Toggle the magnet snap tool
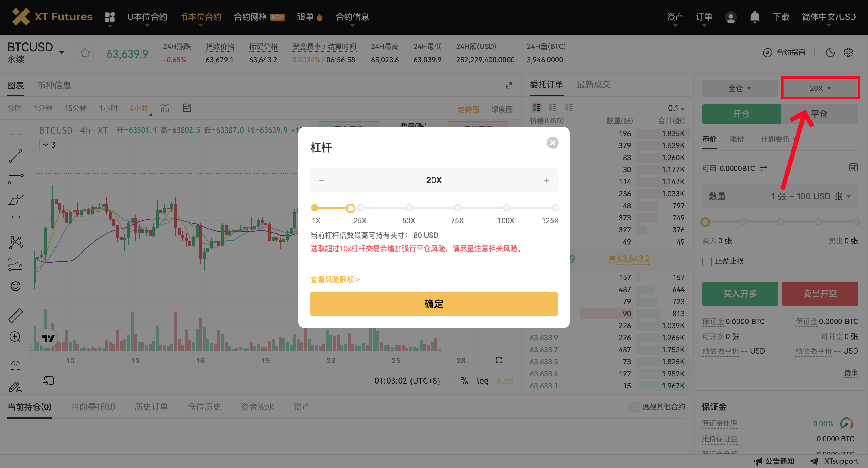Viewport: 868px width, 468px height. pyautogui.click(x=15, y=366)
